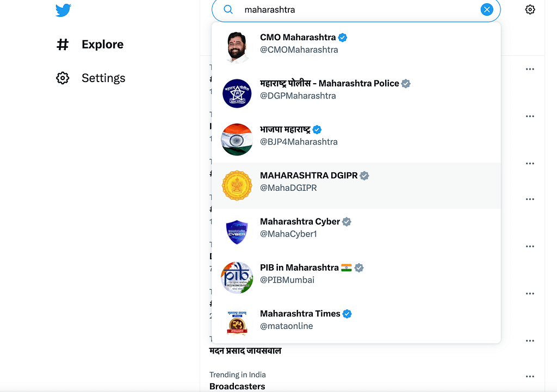
Task: Open Settings in the left sidebar
Action: click(103, 78)
